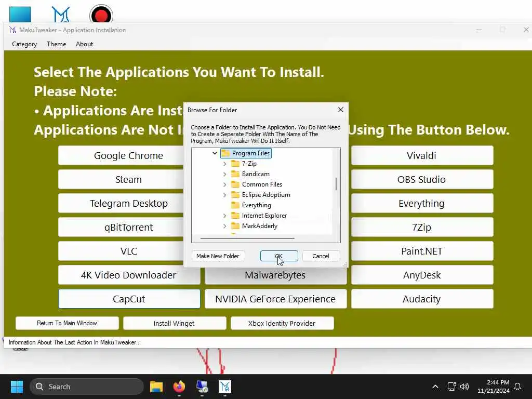Open the Theme menu
532x399 pixels.
[x=56, y=44]
